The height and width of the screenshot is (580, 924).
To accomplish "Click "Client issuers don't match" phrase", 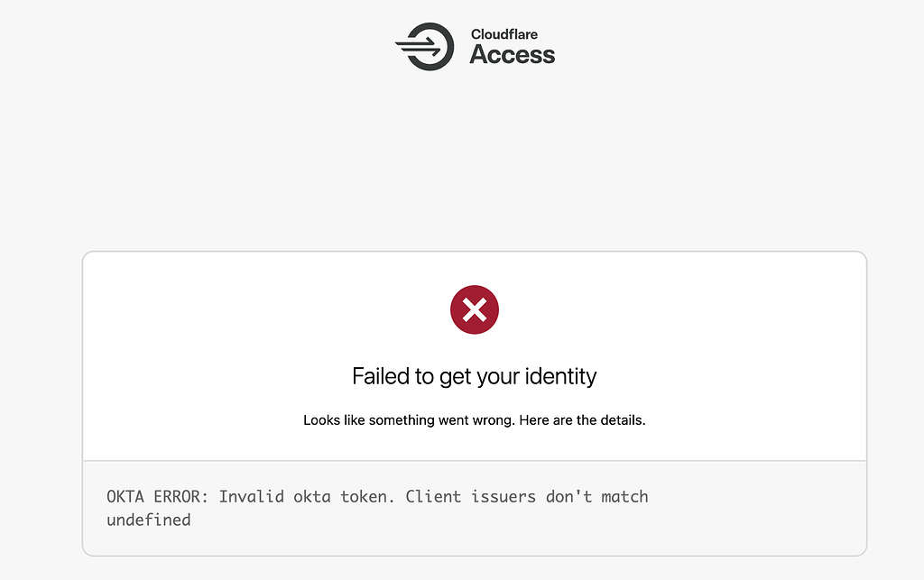I will [527, 496].
